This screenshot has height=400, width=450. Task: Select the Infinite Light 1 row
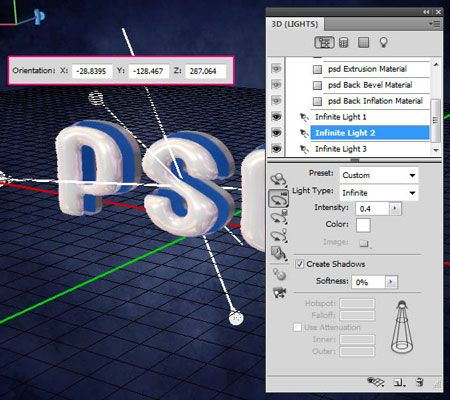point(370,117)
